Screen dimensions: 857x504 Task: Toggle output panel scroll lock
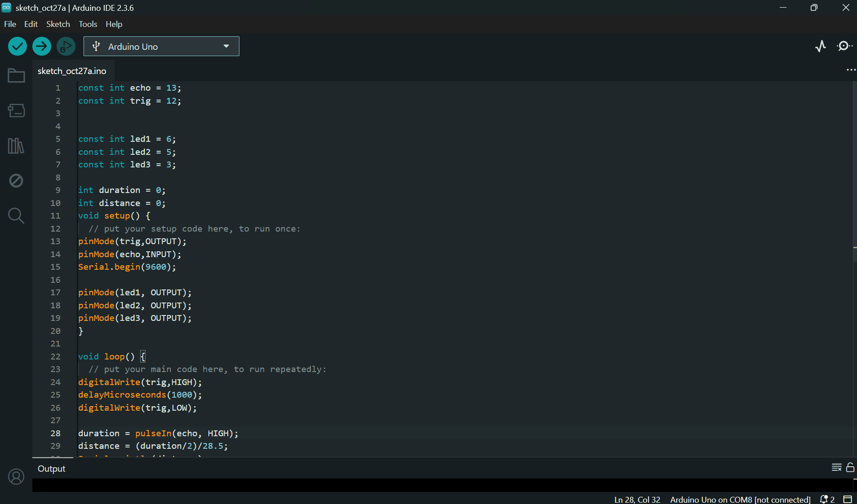point(850,468)
